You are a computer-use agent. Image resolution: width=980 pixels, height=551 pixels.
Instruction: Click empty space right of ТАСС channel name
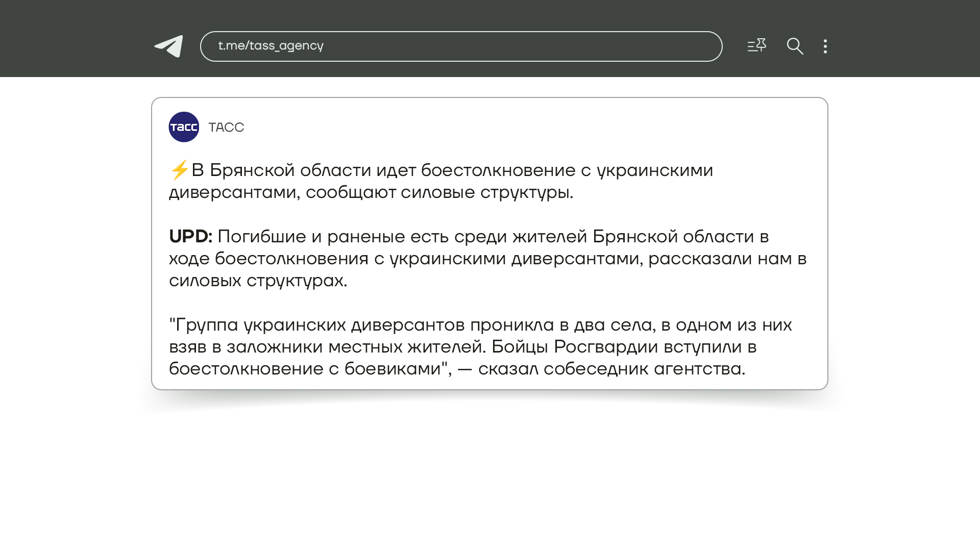point(510,128)
